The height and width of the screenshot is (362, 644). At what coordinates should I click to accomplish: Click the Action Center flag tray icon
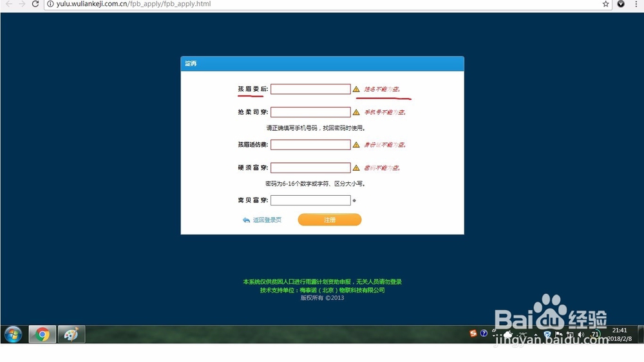[558, 335]
